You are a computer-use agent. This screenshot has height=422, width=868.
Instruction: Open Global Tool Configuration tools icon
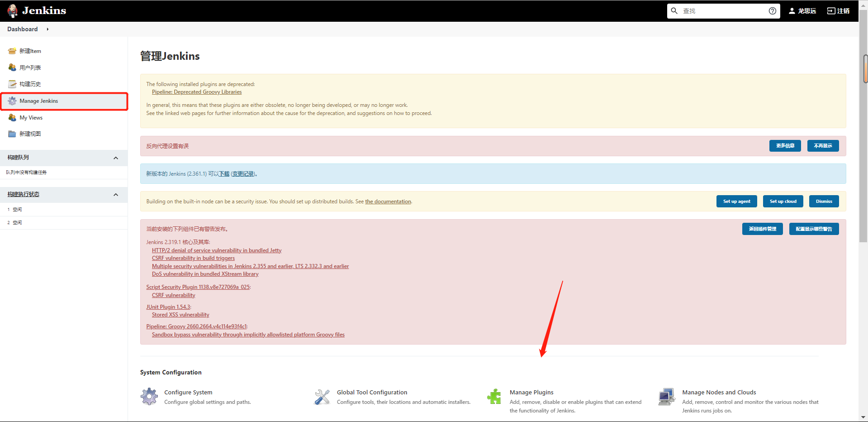pyautogui.click(x=322, y=397)
